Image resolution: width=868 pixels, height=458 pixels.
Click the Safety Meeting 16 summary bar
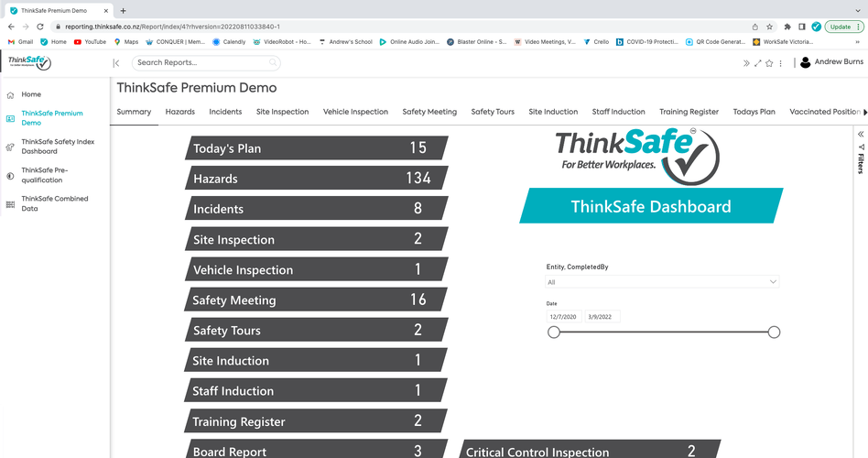[x=316, y=300]
